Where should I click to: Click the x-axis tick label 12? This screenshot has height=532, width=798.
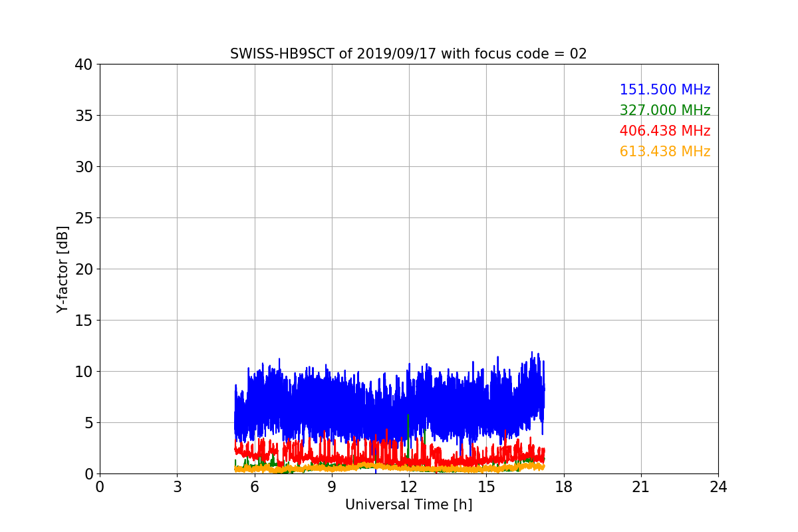pyautogui.click(x=409, y=487)
